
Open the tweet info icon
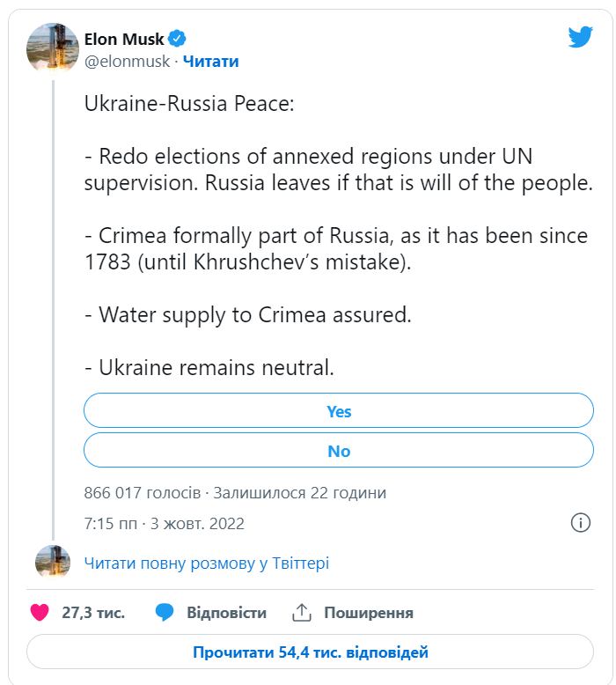pyautogui.click(x=580, y=522)
